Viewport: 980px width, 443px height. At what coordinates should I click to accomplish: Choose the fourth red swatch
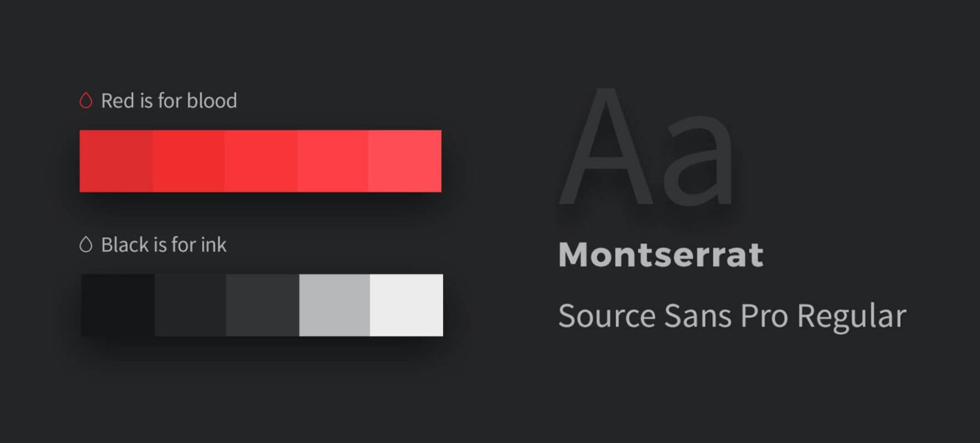333,161
